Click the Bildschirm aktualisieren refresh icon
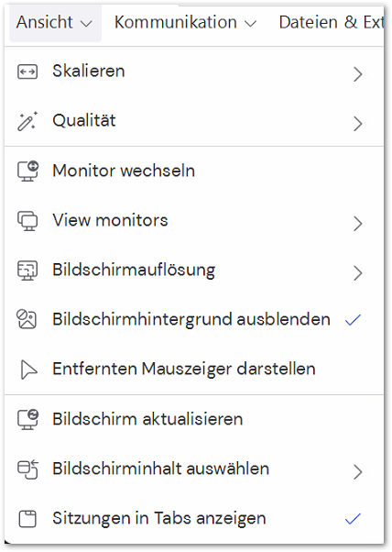Image resolution: width=392 pixels, height=552 pixels. point(27,420)
